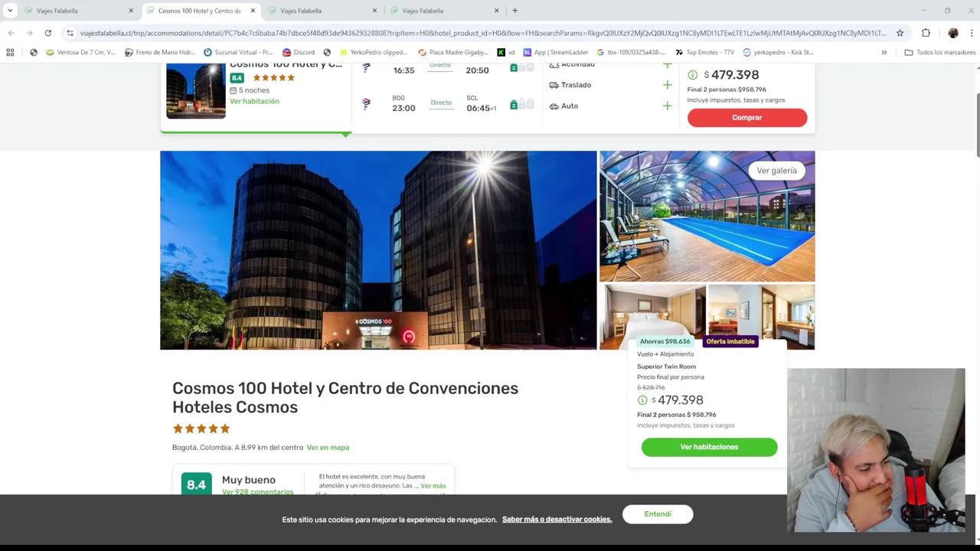The image size is (980, 551).
Task: Click the small hotel thumbnail in summary card
Action: [x=196, y=90]
